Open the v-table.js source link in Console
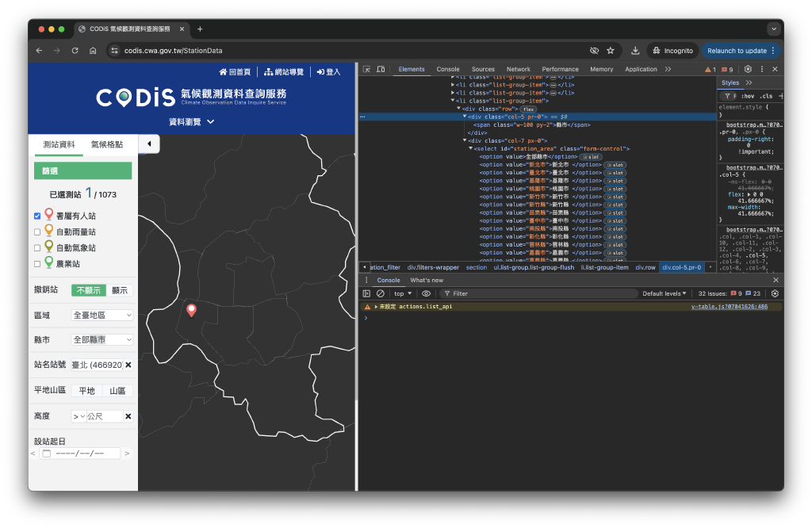 730,306
